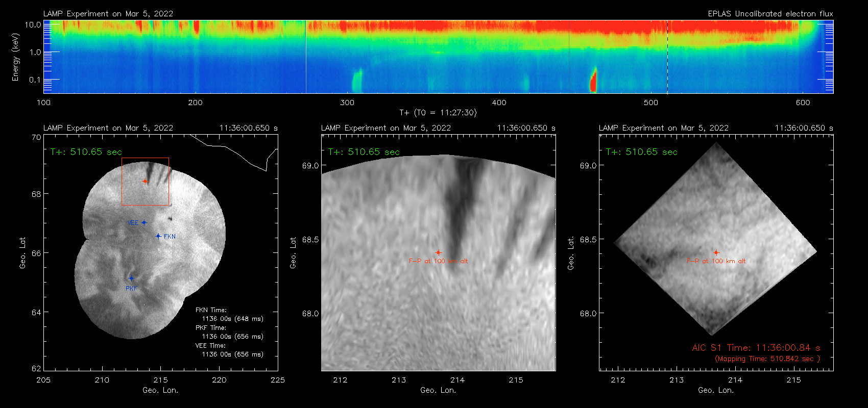
Task: Click the 'Mapping Time: 510.842 sec' text
Action: (767, 359)
